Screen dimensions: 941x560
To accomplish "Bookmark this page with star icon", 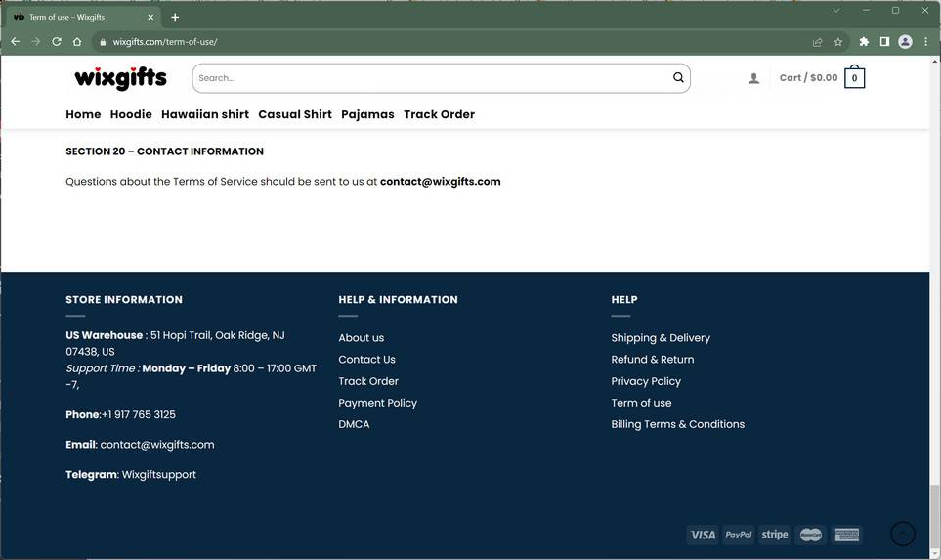I will point(837,42).
